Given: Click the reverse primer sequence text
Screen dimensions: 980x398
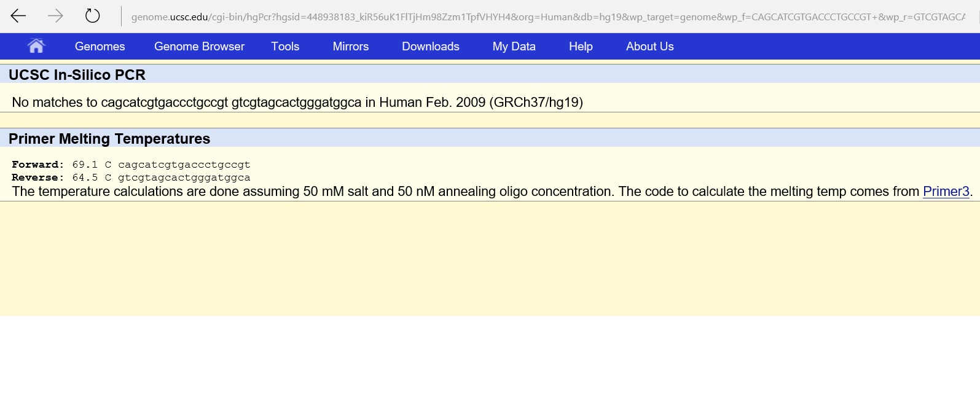Looking at the screenshot, I should (184, 178).
